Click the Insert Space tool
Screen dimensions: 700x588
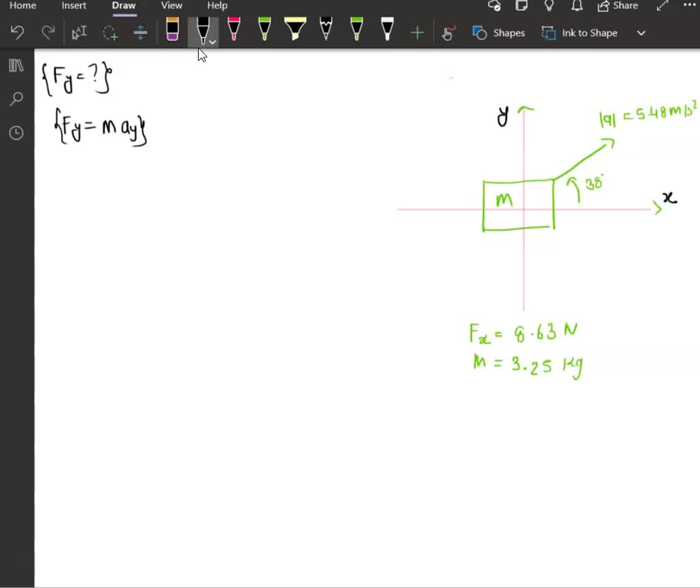pos(140,32)
